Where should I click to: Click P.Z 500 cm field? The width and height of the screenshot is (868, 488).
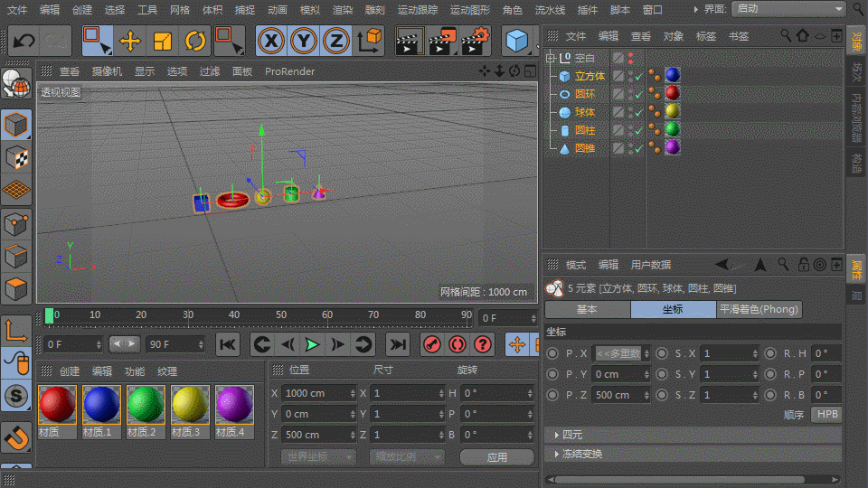click(620, 395)
